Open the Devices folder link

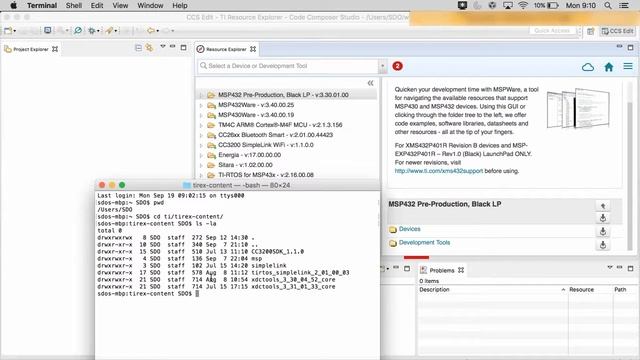click(x=409, y=229)
